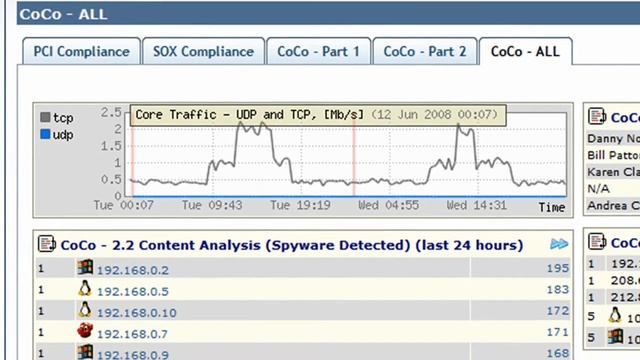Click the report icon beside Content Analysis heading
The width and height of the screenshot is (640, 360).
click(x=46, y=244)
